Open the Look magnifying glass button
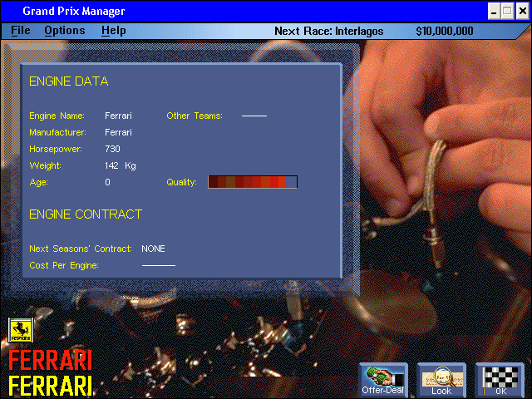Viewport: 532px width, 399px height. tap(441, 380)
